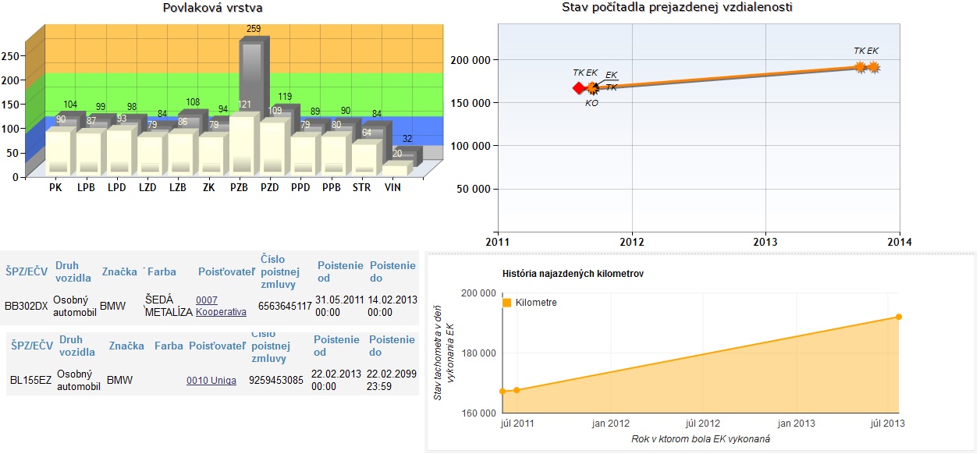Click the orange band atop paint thickness chart
The image size is (980, 454).
coord(156,47)
